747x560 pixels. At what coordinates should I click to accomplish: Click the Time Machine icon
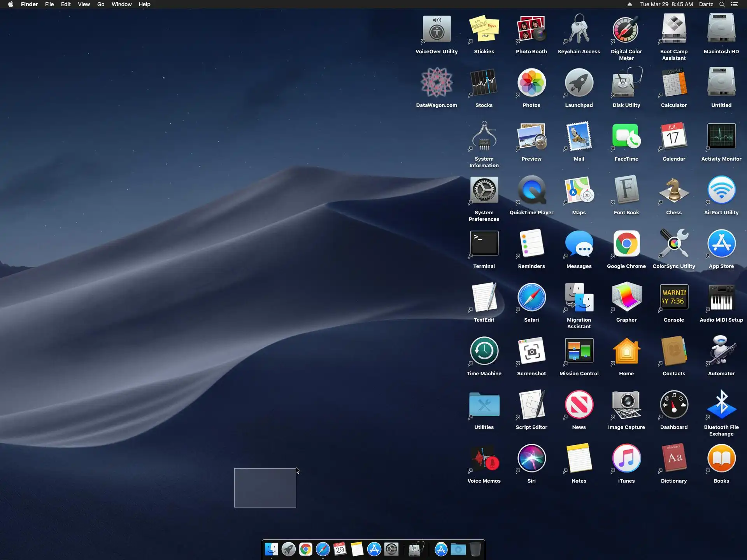tap(484, 351)
